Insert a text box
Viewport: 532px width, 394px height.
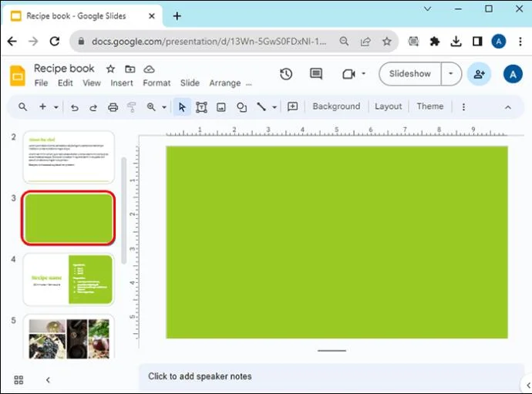click(x=201, y=107)
